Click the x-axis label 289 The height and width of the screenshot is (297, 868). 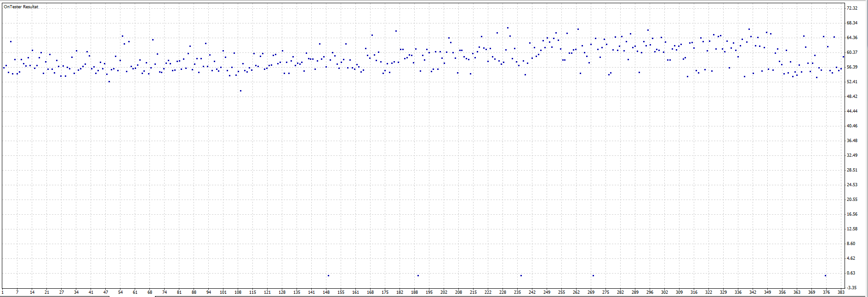(x=635, y=292)
